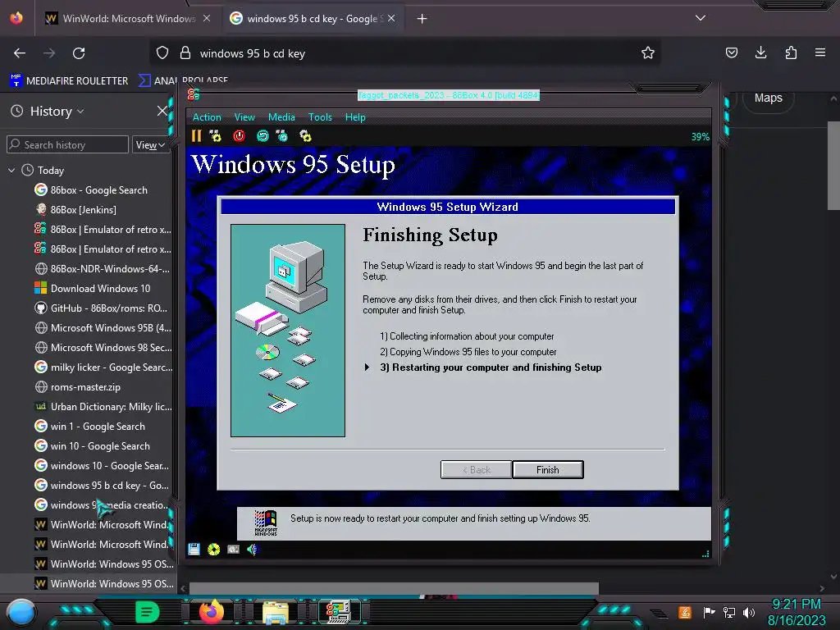Switch to the WinWorld: Microsoft Windows tab
Image resolution: width=840 pixels, height=630 pixels.
pos(127,19)
